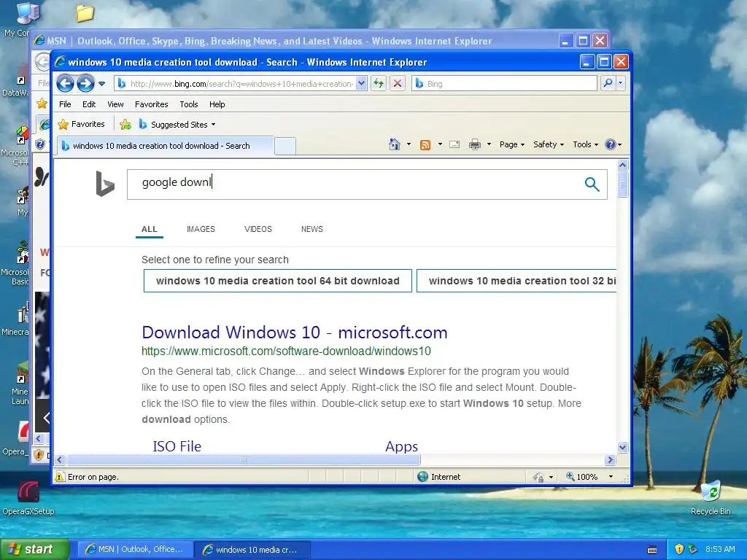Open the Favorites star button

(81, 124)
